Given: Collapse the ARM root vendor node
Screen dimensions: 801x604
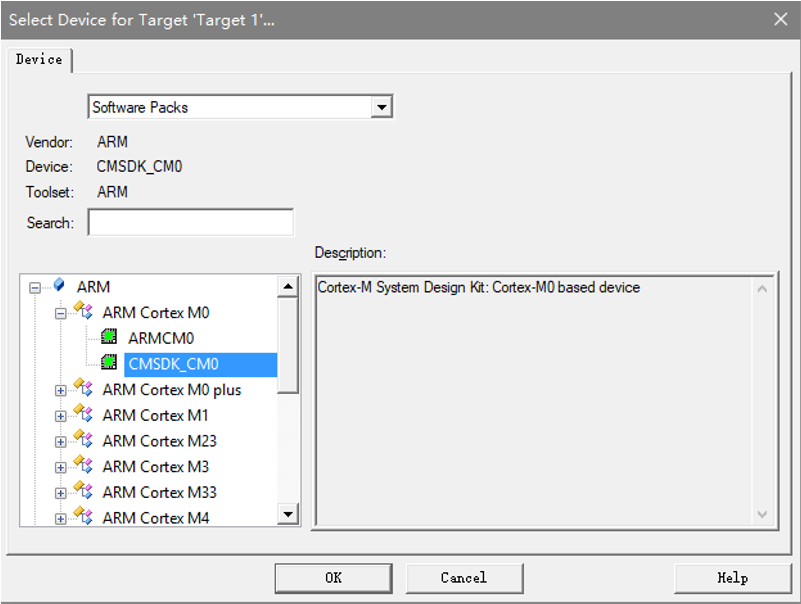Looking at the screenshot, I should tap(35, 287).
